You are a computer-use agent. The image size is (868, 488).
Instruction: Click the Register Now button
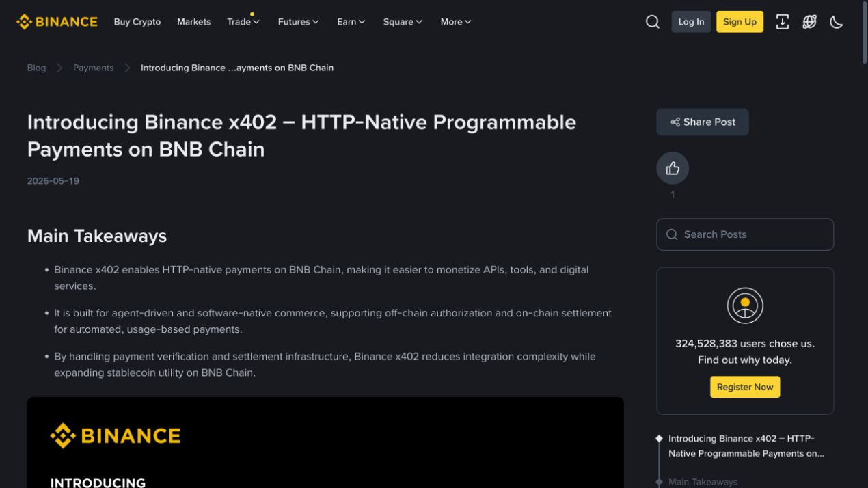pyautogui.click(x=745, y=387)
